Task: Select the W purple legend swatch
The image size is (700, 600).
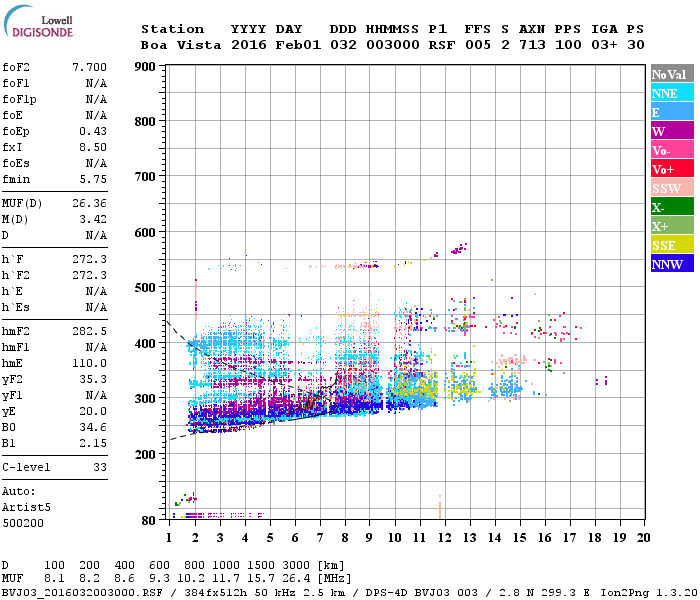Action: tap(672, 131)
